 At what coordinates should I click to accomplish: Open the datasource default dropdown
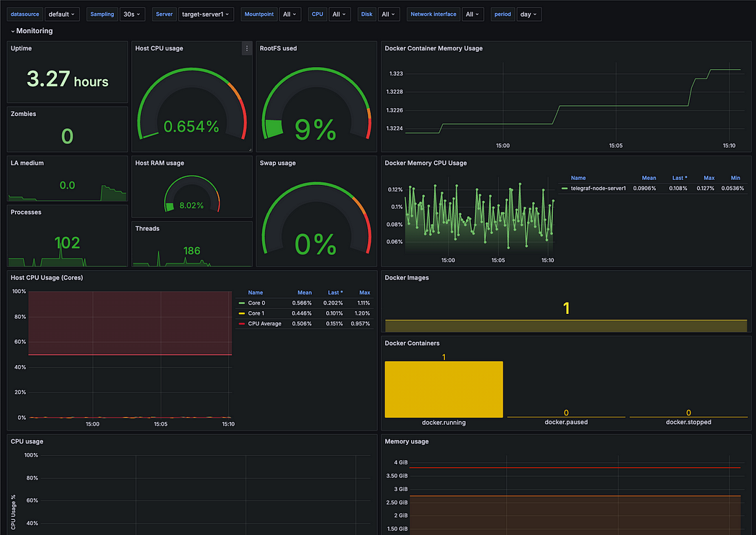(x=62, y=14)
